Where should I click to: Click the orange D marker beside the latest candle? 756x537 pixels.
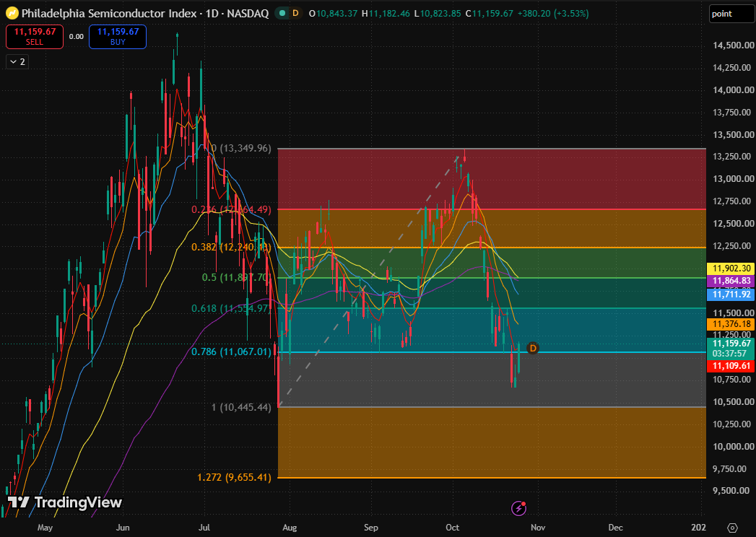[x=533, y=348]
